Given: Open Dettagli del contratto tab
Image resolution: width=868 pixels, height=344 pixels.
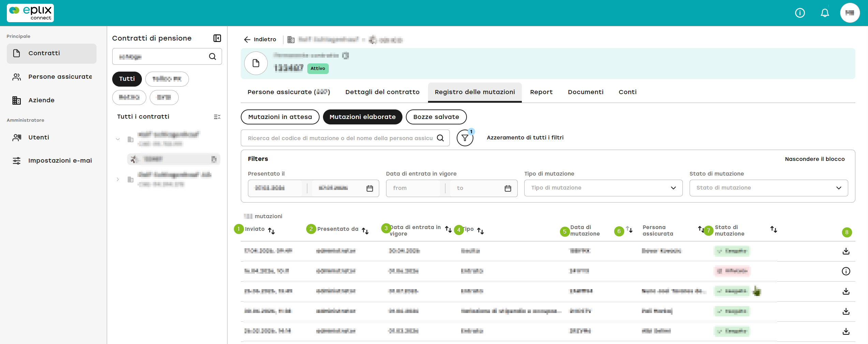Looking at the screenshot, I should pyautogui.click(x=382, y=92).
